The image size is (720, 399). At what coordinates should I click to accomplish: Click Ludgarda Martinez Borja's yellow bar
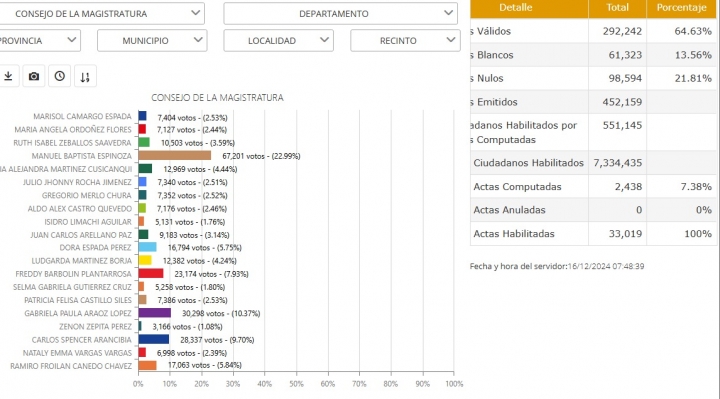(145, 260)
